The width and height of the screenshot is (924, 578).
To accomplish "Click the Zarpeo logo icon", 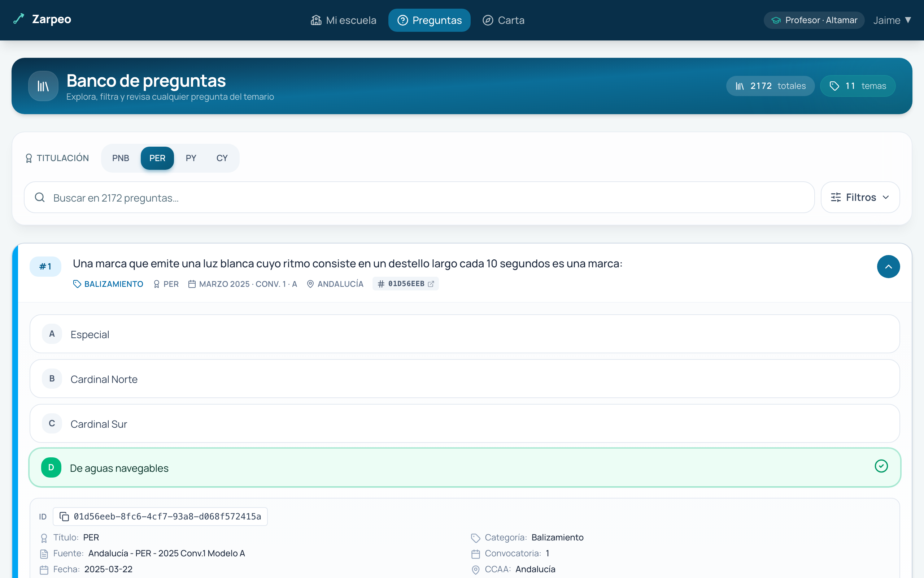I will pyautogui.click(x=19, y=19).
